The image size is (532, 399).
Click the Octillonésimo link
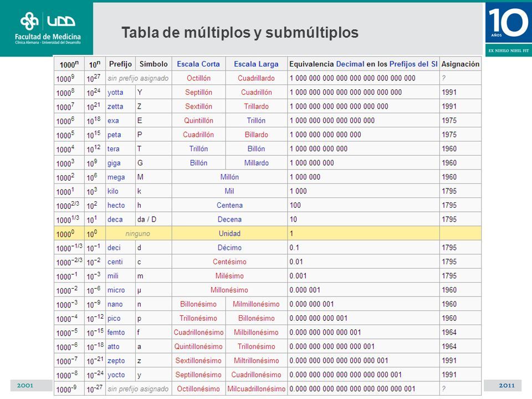[198, 389]
